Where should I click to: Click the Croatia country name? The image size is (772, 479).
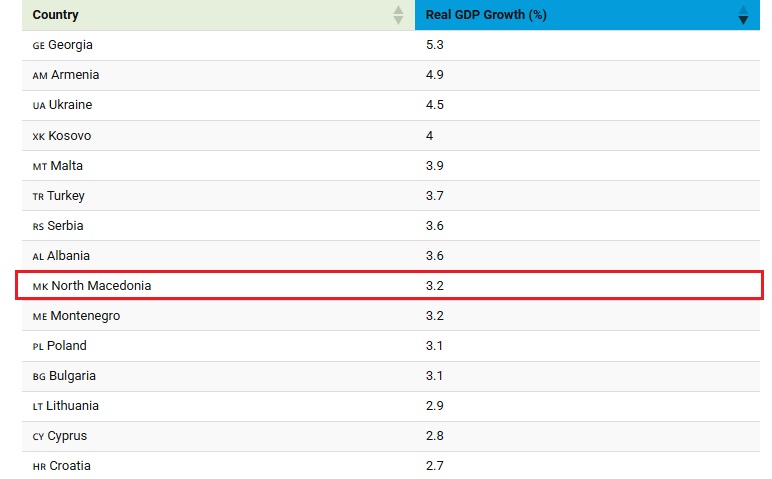click(69, 465)
